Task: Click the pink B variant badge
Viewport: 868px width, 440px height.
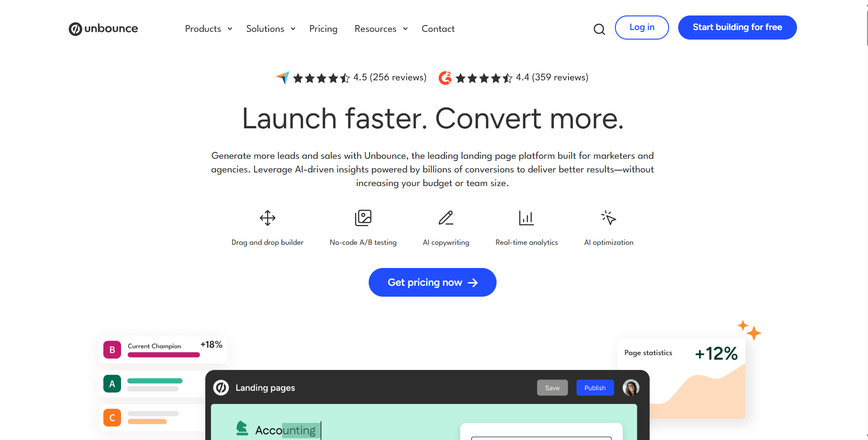Action: coord(112,350)
